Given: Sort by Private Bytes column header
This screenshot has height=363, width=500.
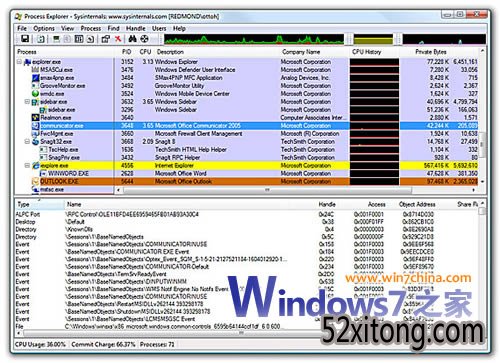Looking at the screenshot, I should coord(430,52).
